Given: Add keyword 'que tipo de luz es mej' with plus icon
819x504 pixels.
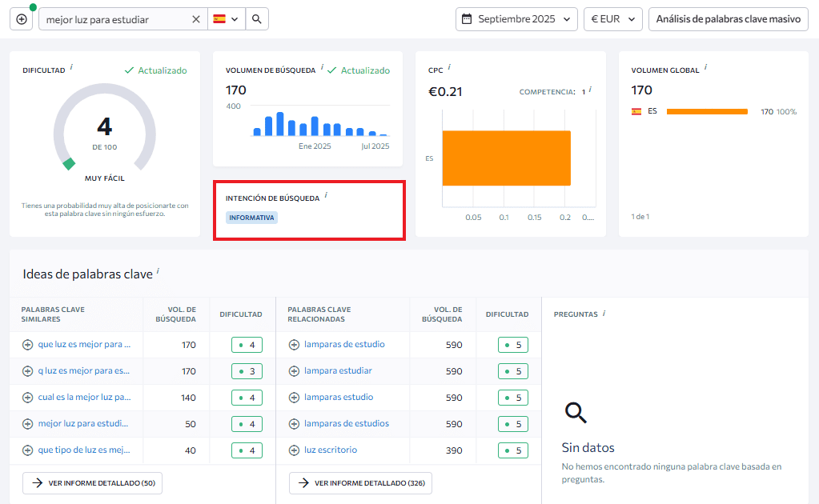Looking at the screenshot, I should coord(28,450).
